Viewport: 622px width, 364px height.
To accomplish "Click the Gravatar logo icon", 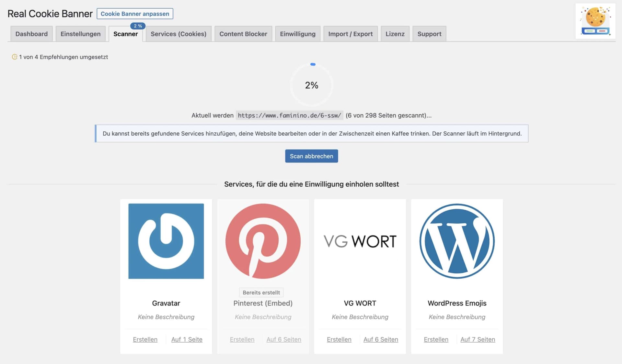I will tap(166, 241).
